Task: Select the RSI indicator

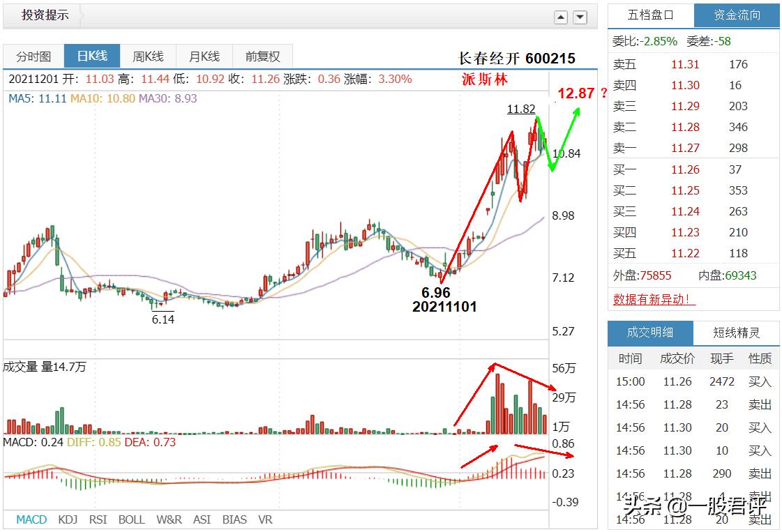Action: tap(100, 519)
